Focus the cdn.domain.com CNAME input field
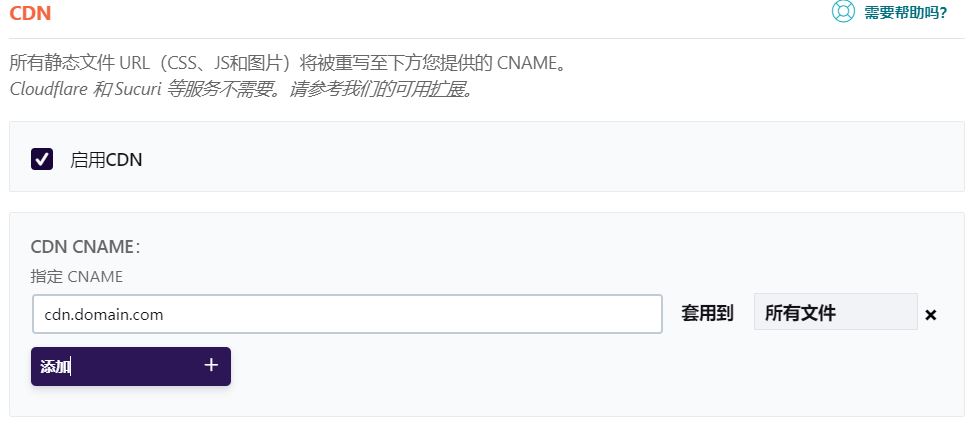 346,314
